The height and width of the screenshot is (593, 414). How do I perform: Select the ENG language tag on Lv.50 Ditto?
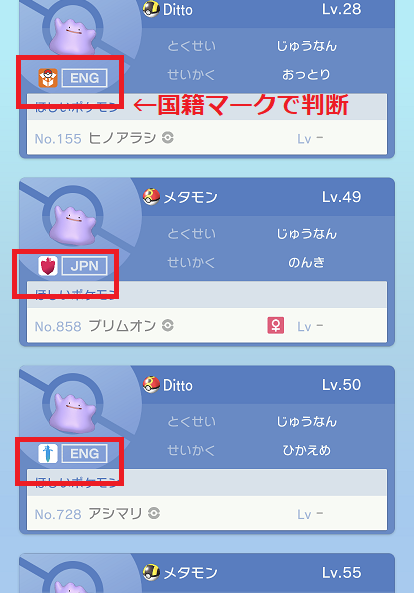coord(84,453)
